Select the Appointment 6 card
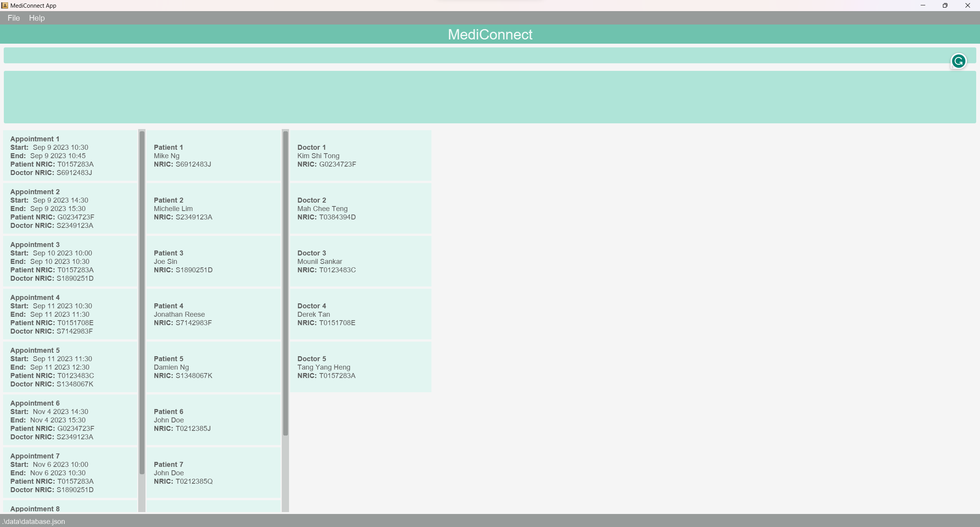 coord(70,420)
